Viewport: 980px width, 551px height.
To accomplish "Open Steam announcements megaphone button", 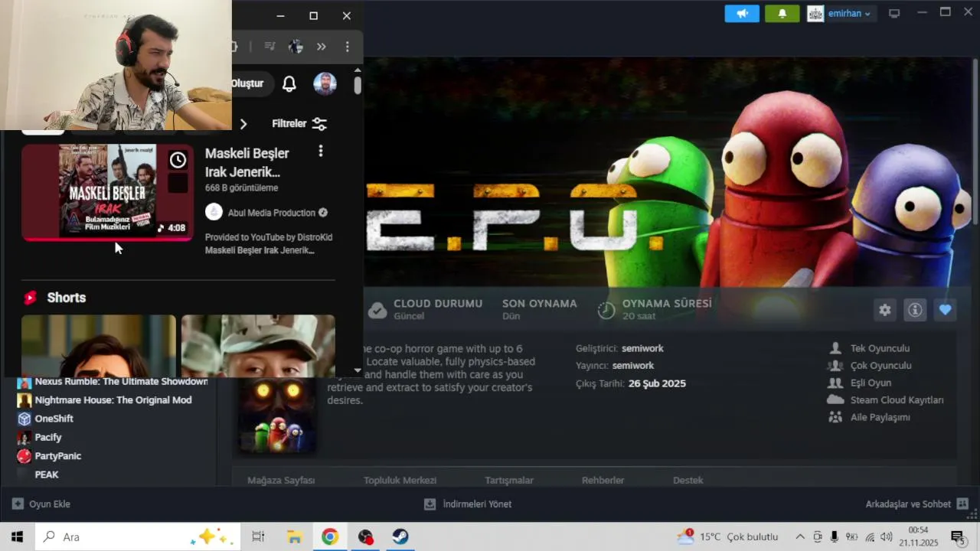I will tap(742, 14).
